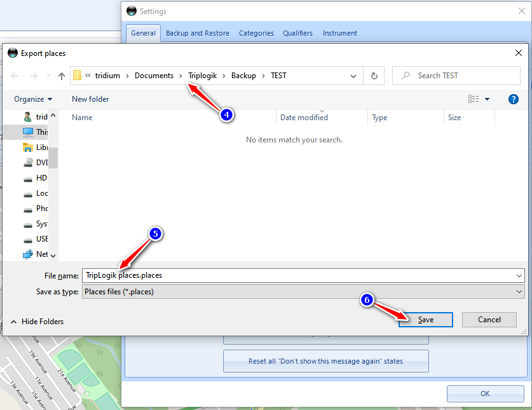Click the Forward navigation arrow
Image resolution: width=532 pixels, height=410 pixels.
(x=33, y=76)
